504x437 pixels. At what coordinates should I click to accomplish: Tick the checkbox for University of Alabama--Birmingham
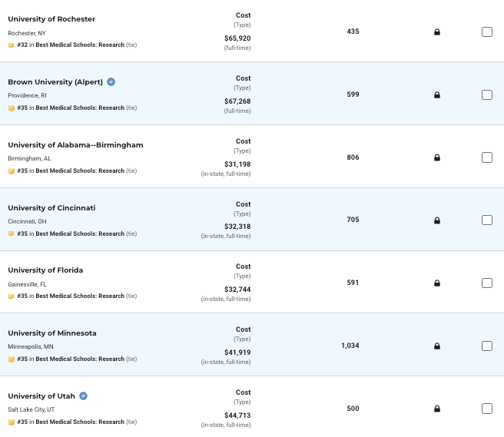(x=487, y=157)
